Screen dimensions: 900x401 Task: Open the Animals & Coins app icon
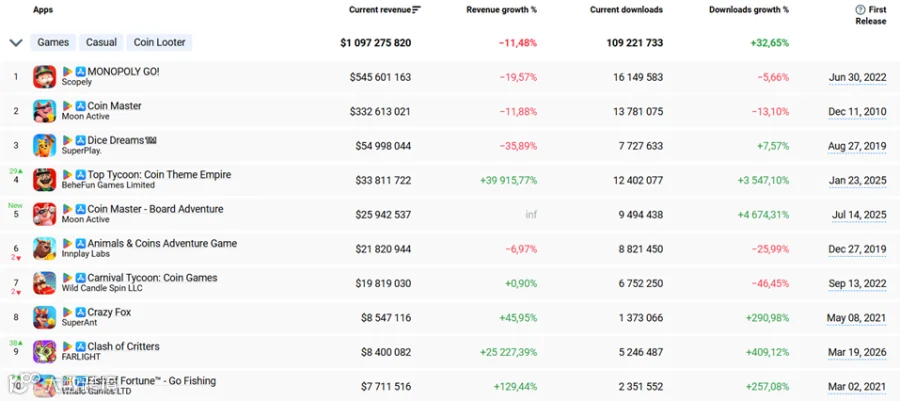coord(45,249)
